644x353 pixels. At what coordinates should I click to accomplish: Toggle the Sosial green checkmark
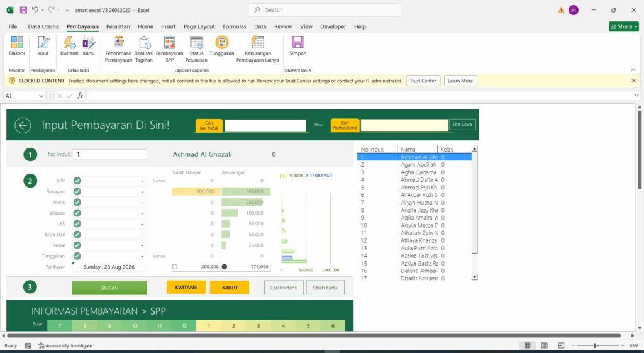[x=77, y=245]
